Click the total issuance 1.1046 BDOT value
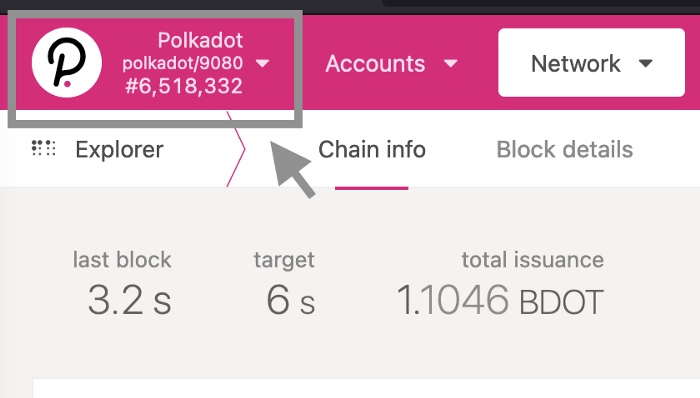 click(x=500, y=300)
